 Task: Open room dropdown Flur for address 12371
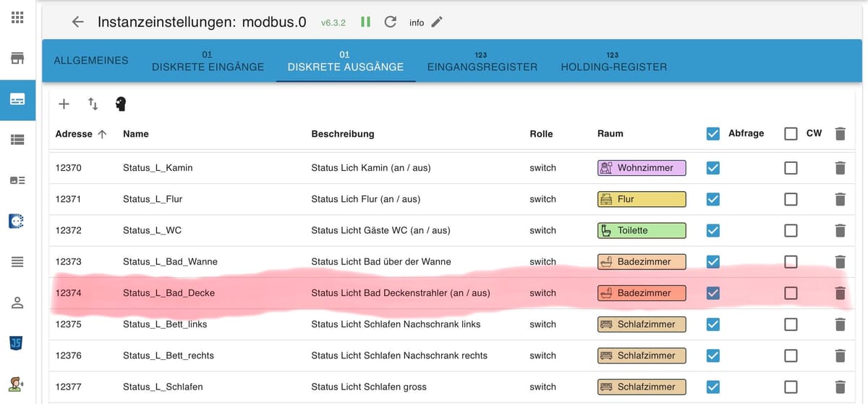pos(642,199)
